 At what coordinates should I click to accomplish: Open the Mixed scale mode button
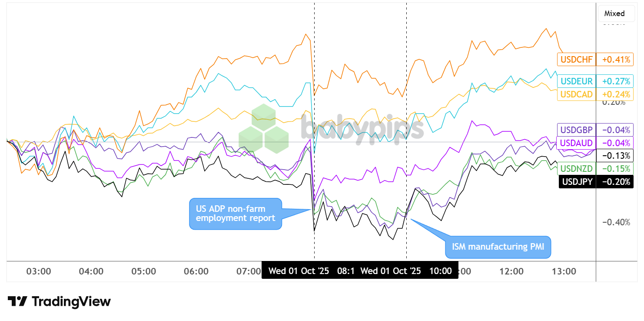614,13
